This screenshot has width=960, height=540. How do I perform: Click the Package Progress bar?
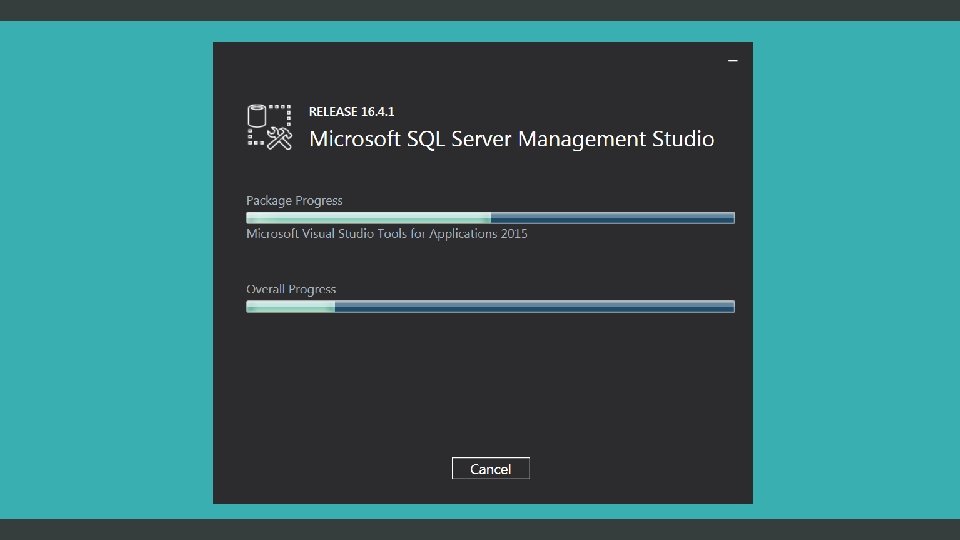point(490,218)
